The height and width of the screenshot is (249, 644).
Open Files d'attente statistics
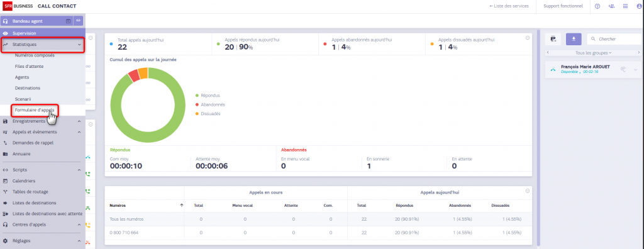29,66
